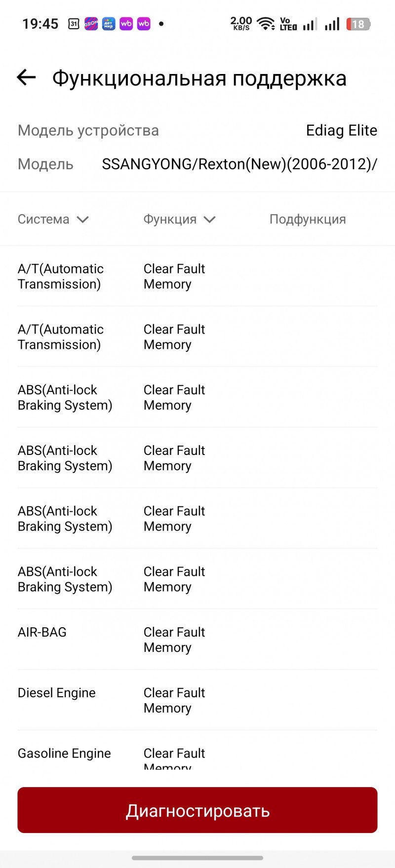Tap the battery level indicator

point(358,24)
